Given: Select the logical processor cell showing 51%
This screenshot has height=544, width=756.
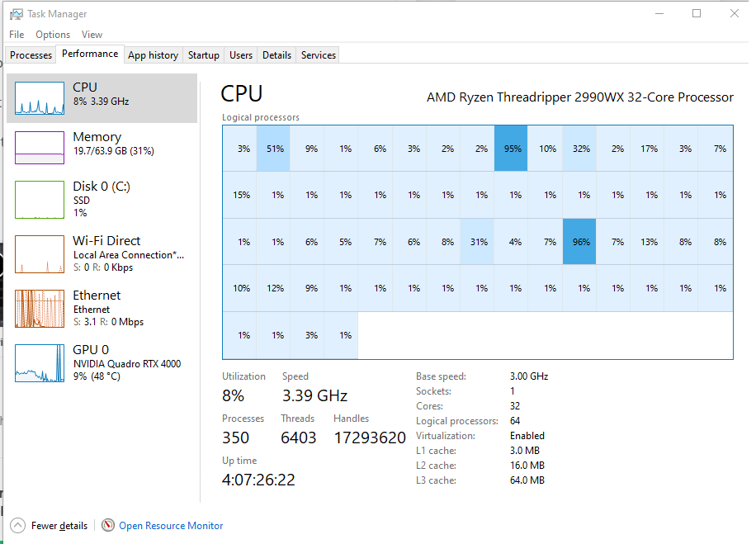Looking at the screenshot, I should [273, 149].
